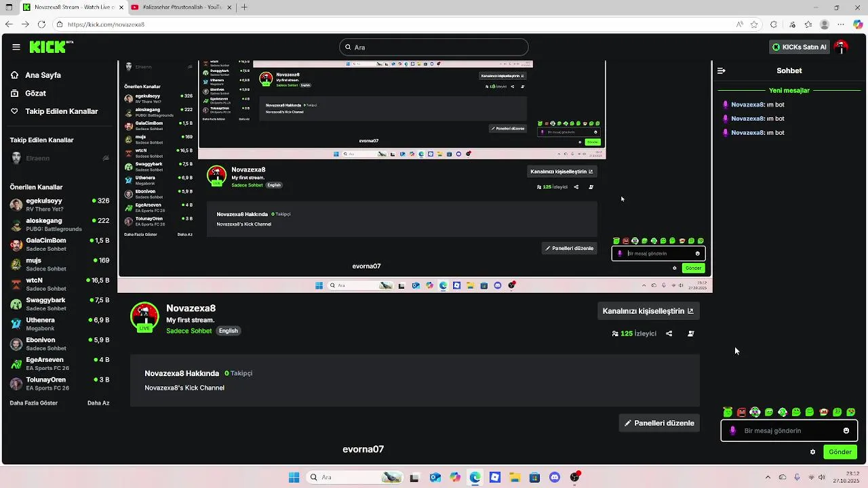Screen dimensions: 868x488
Task: Open the aloskegang recommended channel
Action: click(x=60, y=224)
